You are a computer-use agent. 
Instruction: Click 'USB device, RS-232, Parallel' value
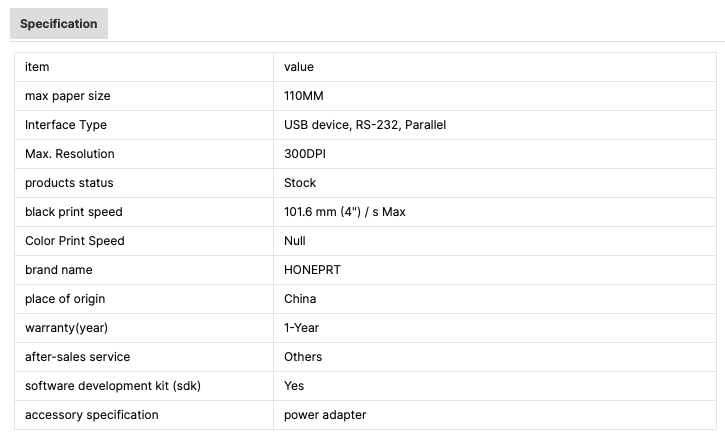pos(365,125)
